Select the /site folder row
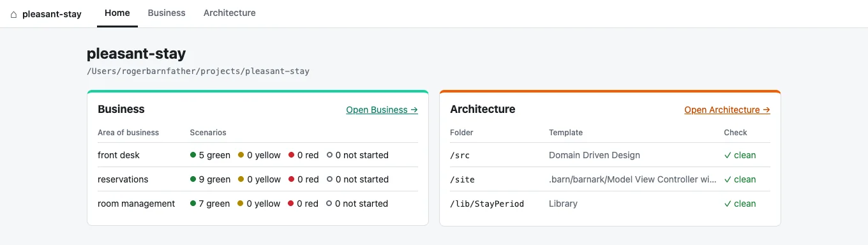Viewport: 868px width, 245px height. coord(610,179)
